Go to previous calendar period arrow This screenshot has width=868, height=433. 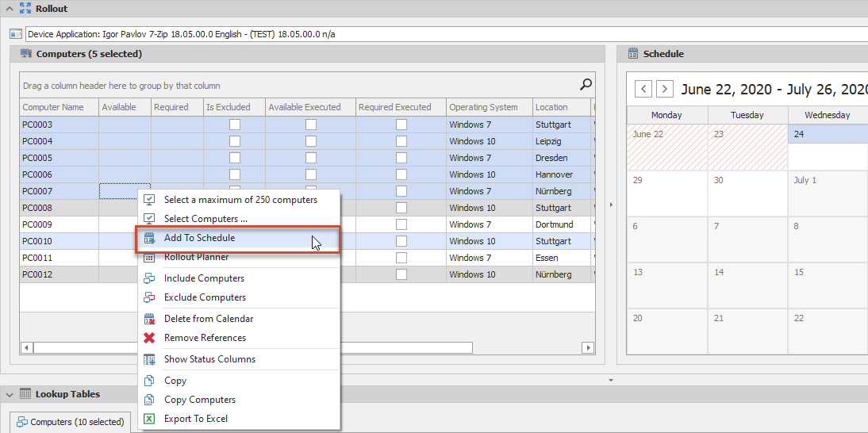[643, 89]
